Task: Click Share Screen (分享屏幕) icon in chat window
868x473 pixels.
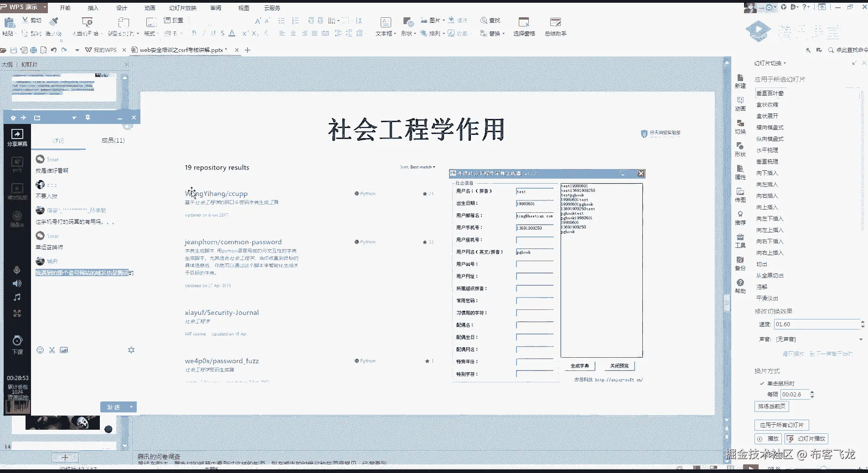Action: click(x=17, y=137)
